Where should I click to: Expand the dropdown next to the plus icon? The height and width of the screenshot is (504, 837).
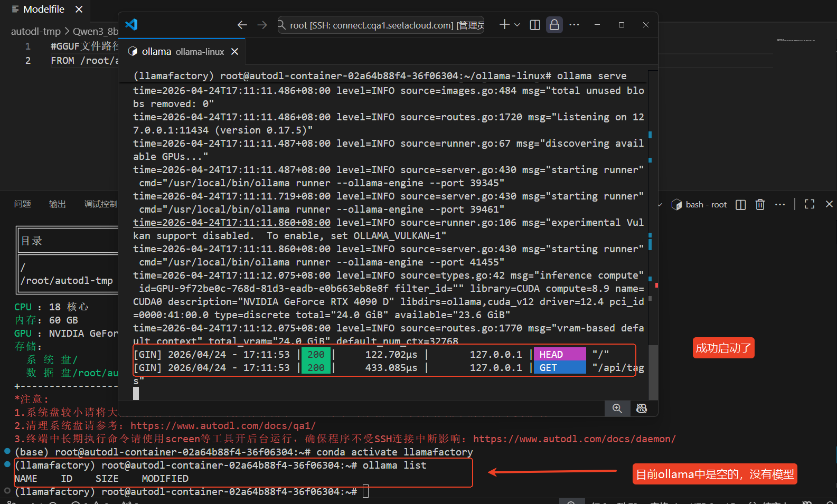pyautogui.click(x=518, y=25)
